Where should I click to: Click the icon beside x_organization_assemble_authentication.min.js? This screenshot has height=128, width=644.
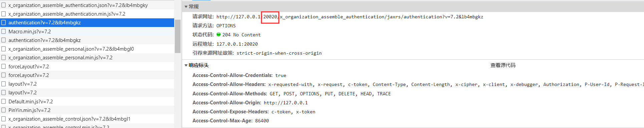click(4, 14)
